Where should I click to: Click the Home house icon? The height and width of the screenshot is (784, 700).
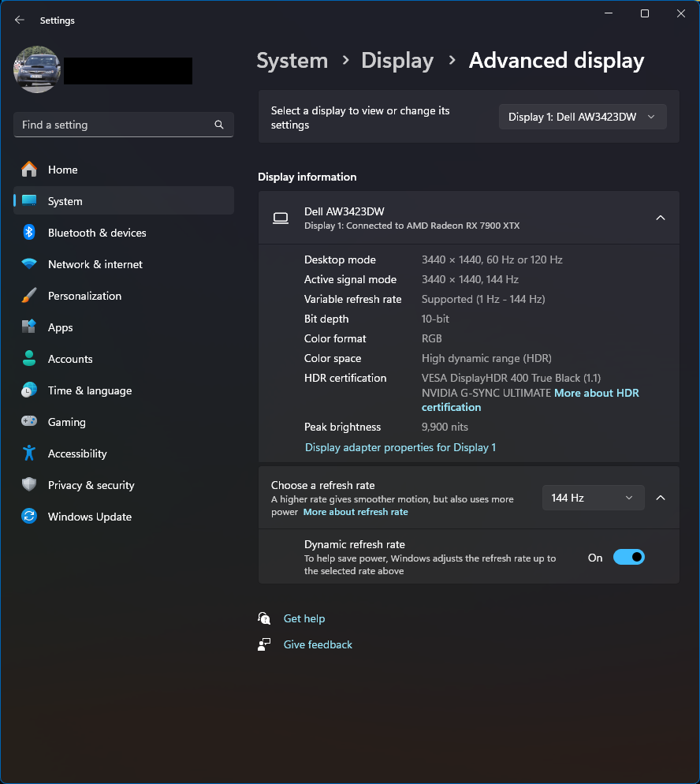(29, 170)
